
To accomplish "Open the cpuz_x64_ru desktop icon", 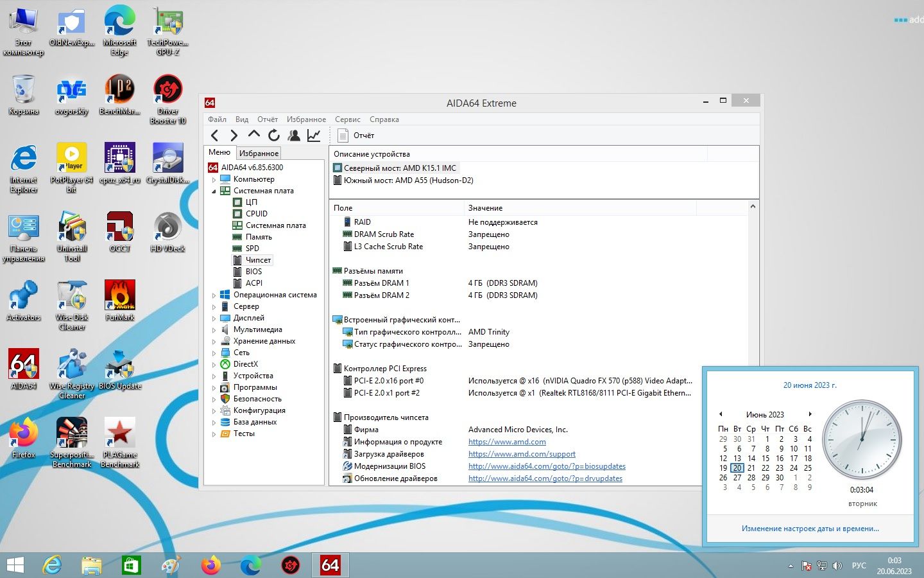I will [120, 162].
